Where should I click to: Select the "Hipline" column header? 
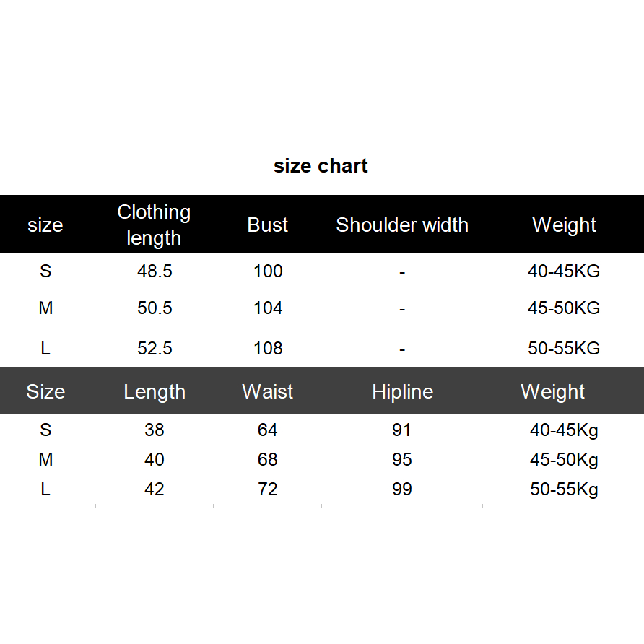click(402, 391)
